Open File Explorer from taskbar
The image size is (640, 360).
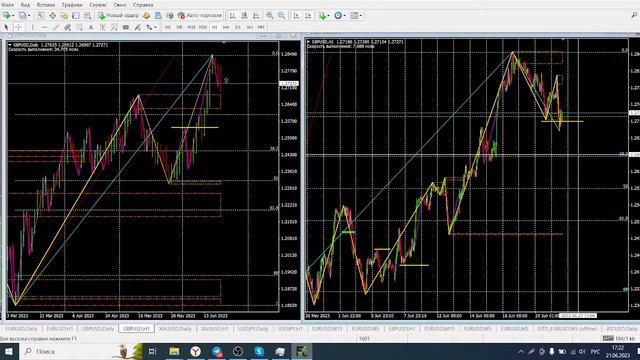174,351
